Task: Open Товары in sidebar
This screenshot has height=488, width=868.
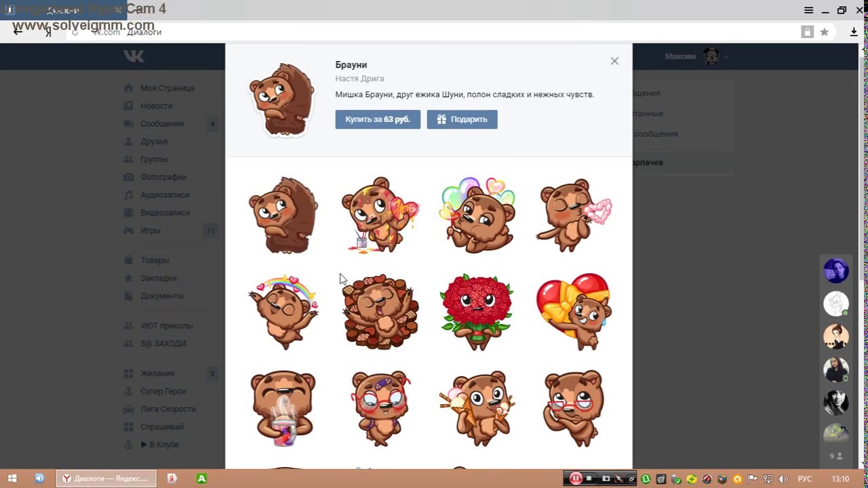Action: pyautogui.click(x=155, y=260)
